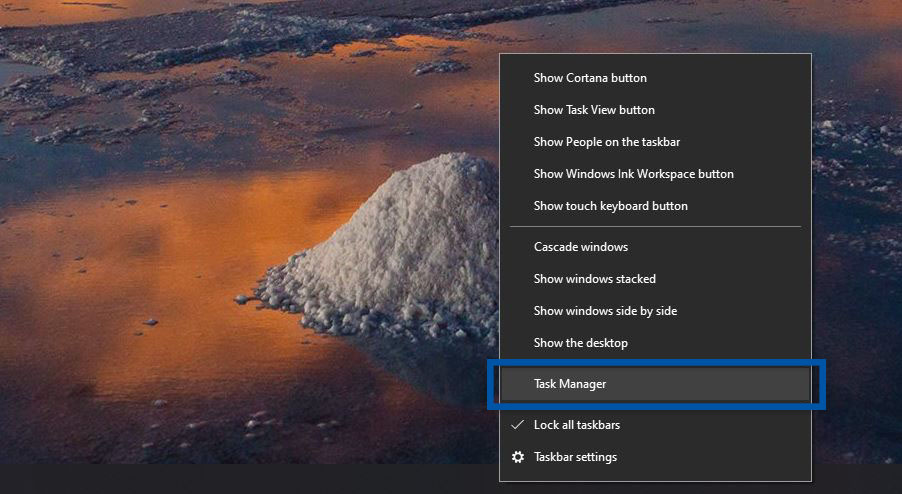Arrange with Show windows side by side
Viewport: 902px width, 494px height.
(605, 311)
